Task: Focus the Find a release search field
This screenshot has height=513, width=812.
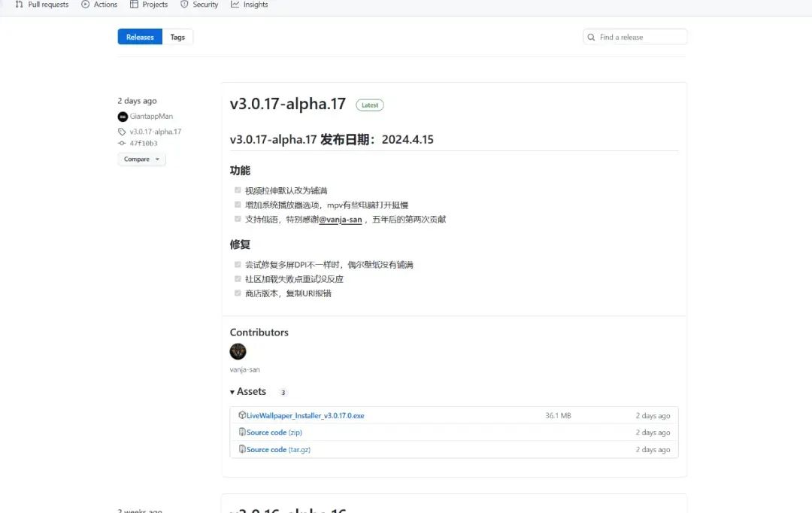Action: coord(639,37)
